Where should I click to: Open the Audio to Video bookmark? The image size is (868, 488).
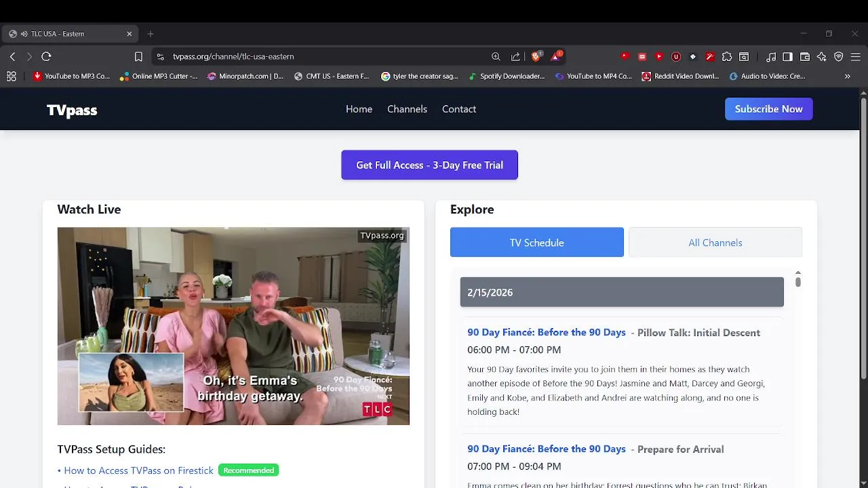767,77
